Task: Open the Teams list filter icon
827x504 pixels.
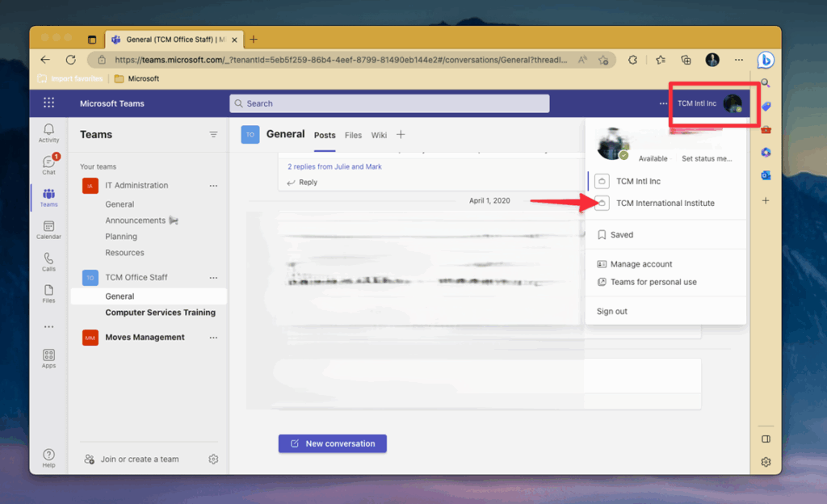Action: click(x=213, y=135)
